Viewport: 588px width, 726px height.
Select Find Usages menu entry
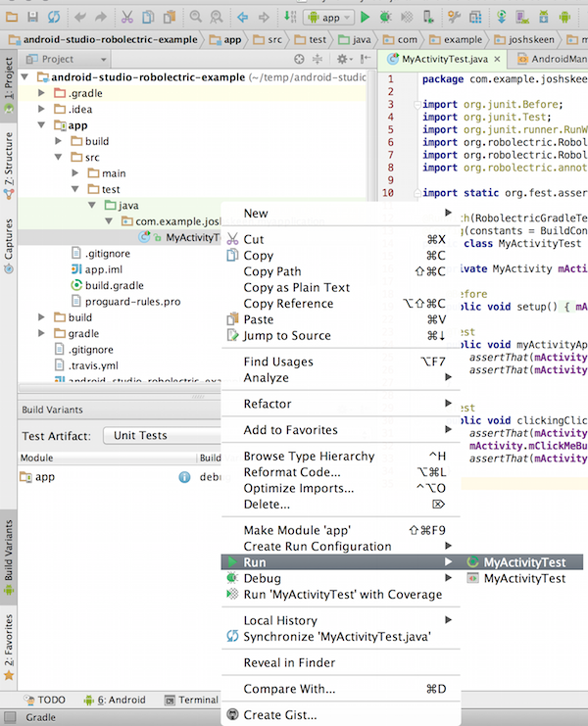tap(341, 362)
